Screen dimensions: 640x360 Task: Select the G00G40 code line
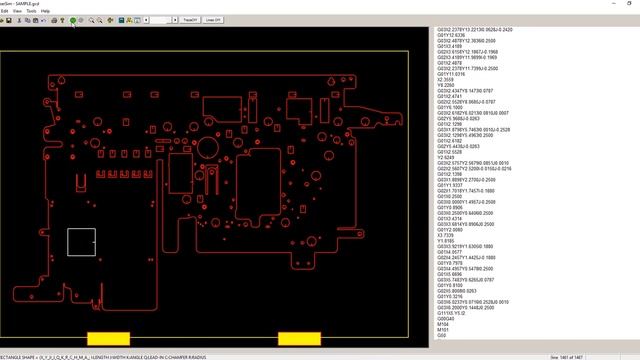click(x=446, y=319)
